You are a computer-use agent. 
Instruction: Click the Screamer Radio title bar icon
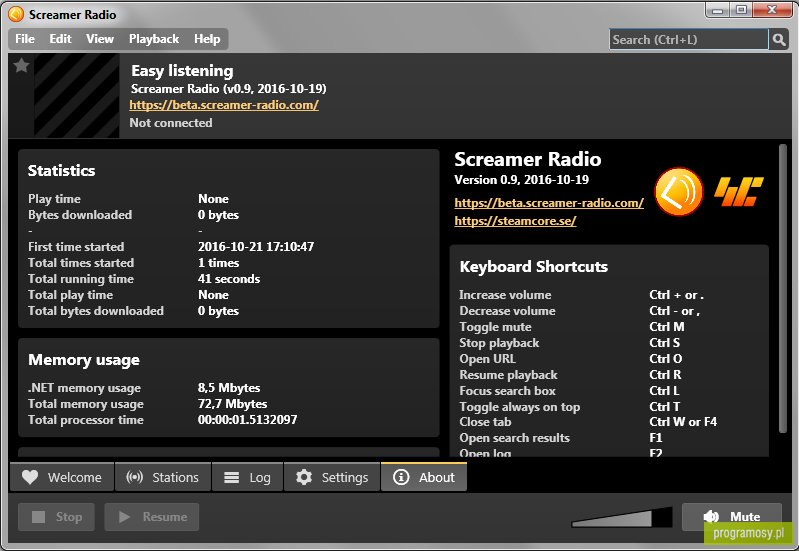[16, 14]
